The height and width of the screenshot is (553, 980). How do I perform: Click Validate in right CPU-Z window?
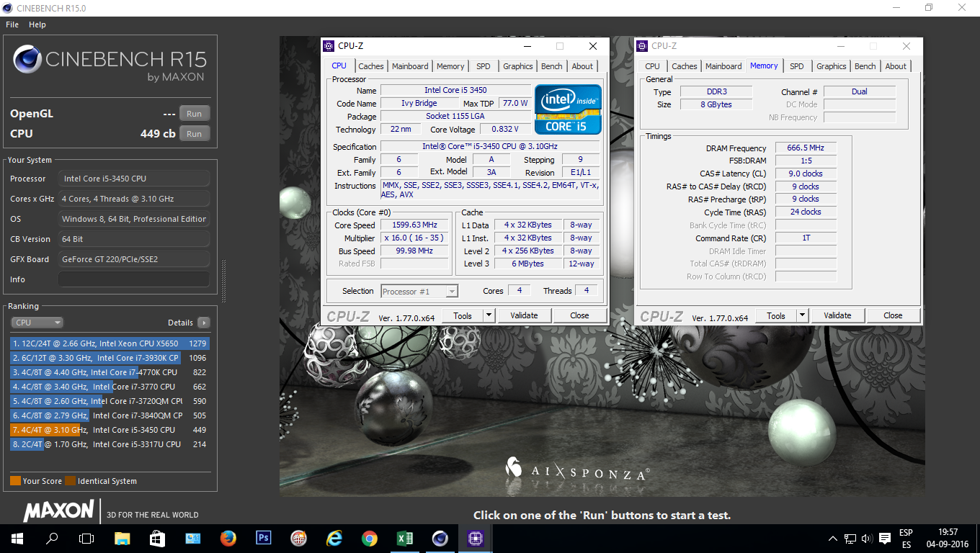coord(837,316)
